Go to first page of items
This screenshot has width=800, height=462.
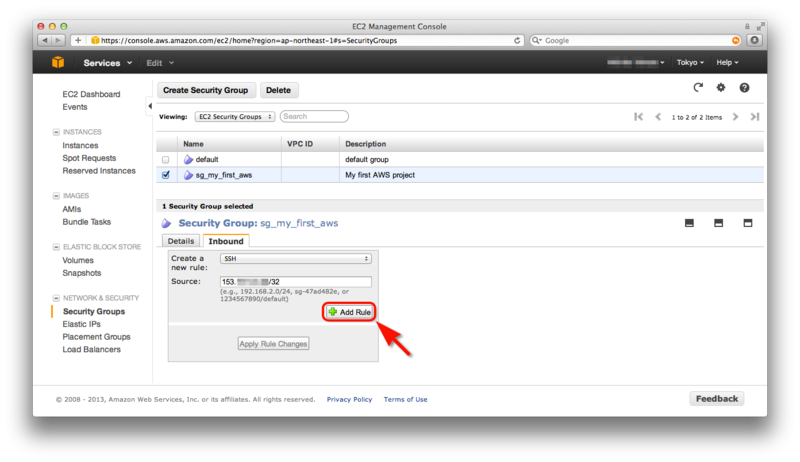pos(638,117)
